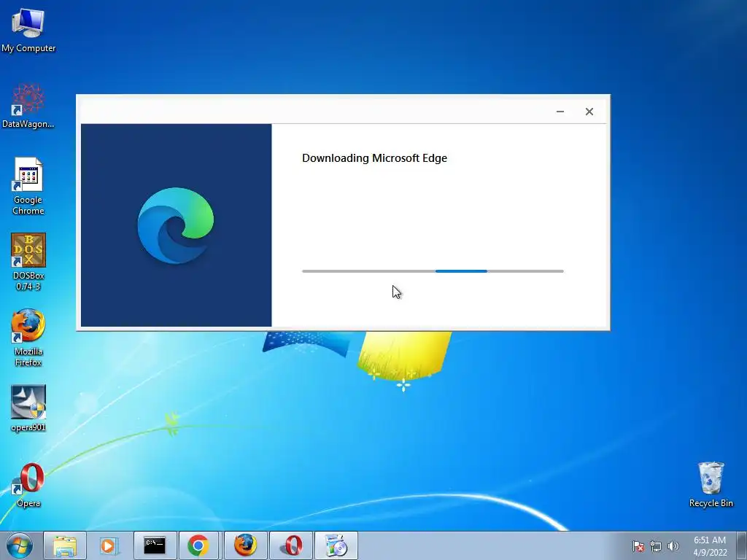This screenshot has height=560, width=747.
Task: Open the Action Center flag tray icon
Action: tap(638, 546)
